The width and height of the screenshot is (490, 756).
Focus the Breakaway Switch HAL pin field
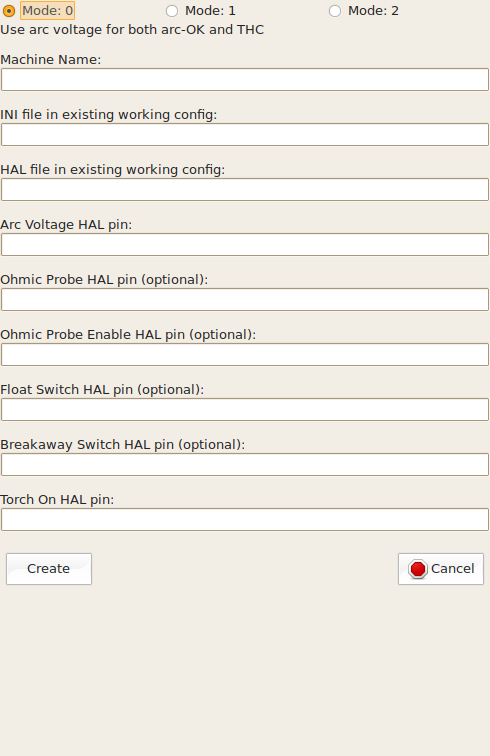point(245,464)
